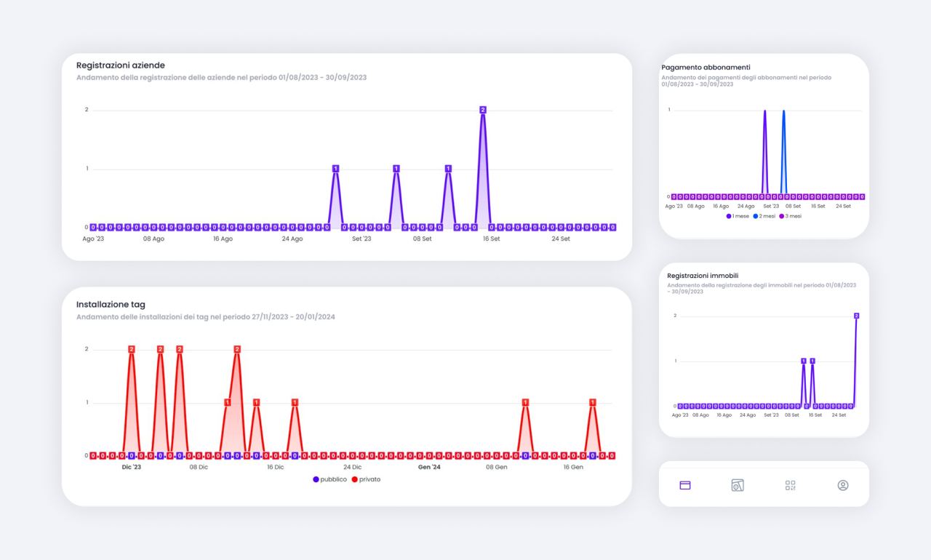This screenshot has width=931, height=560.
Task: Toggle the '1 mese' legend entry
Action: click(738, 216)
